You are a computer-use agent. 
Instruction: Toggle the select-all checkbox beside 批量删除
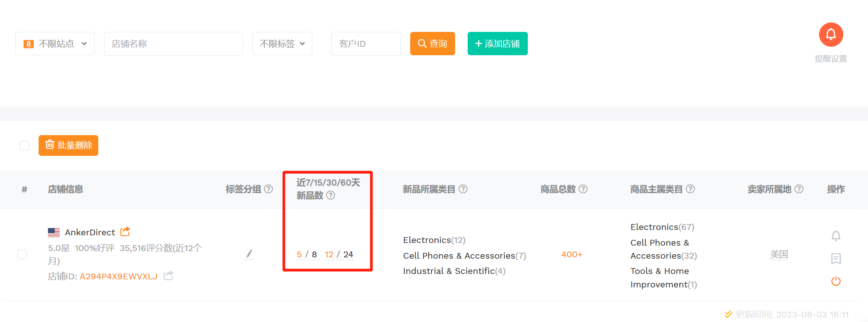25,146
